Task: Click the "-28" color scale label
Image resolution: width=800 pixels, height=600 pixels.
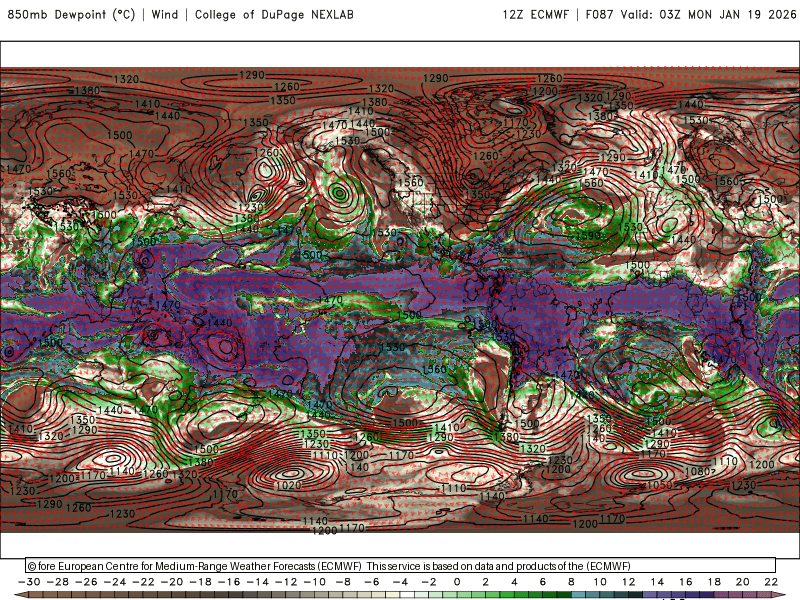Action: click(58, 582)
